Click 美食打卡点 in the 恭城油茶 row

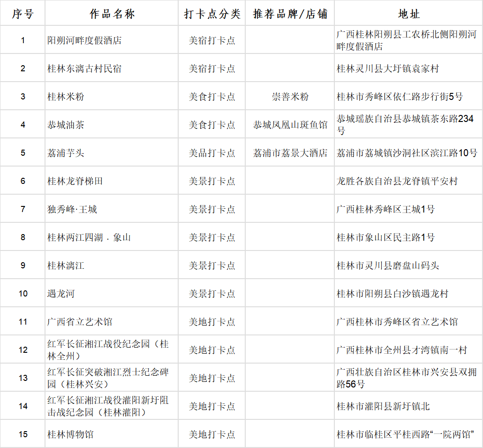click(x=212, y=125)
